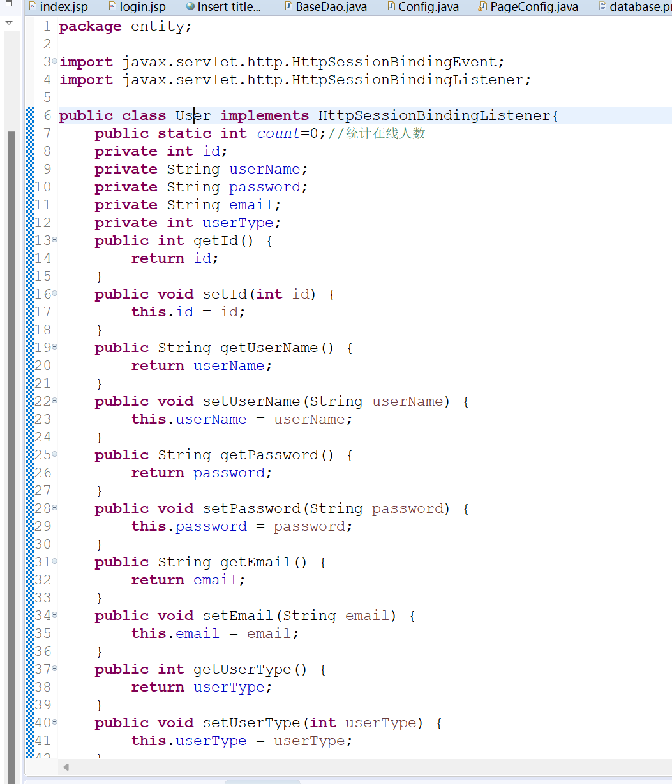Click method name 'getEmail()' on line 31
Screen dimensions: 672x784
[264, 562]
